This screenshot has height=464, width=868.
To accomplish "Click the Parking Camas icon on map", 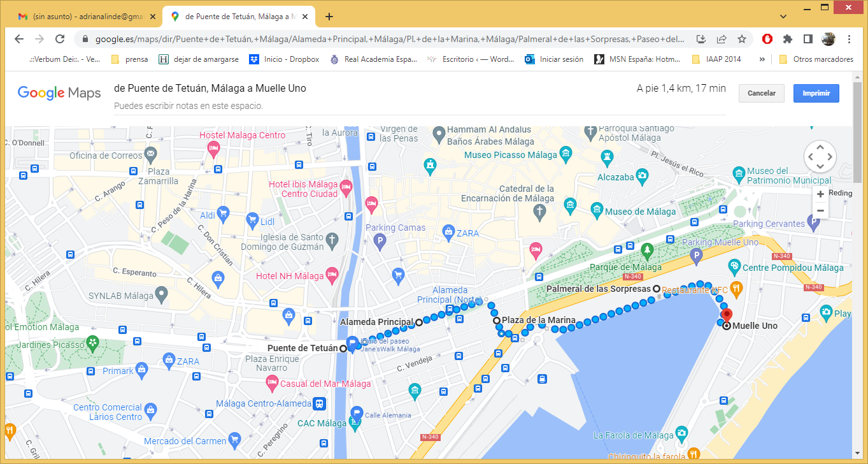I will (x=380, y=241).
